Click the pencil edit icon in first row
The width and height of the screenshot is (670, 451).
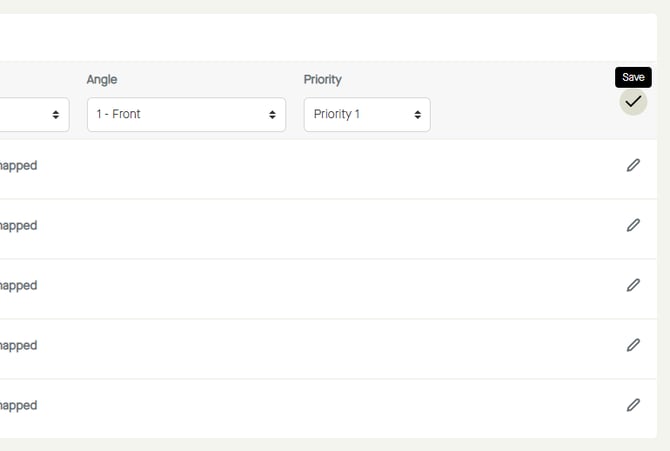tap(633, 165)
